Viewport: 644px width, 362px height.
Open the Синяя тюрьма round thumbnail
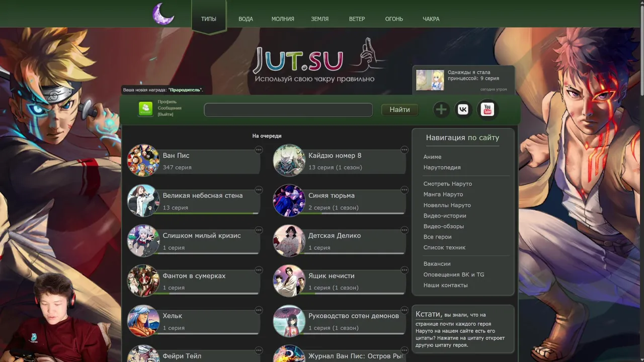289,201
